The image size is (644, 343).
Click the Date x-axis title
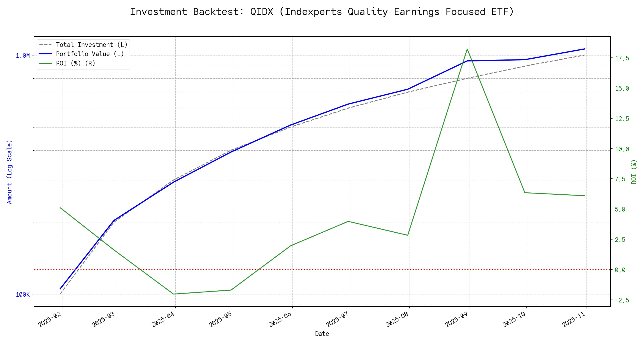(x=322, y=334)
